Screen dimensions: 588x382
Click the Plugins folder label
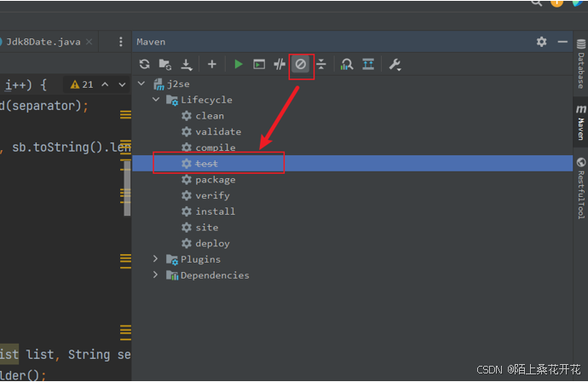pos(200,259)
